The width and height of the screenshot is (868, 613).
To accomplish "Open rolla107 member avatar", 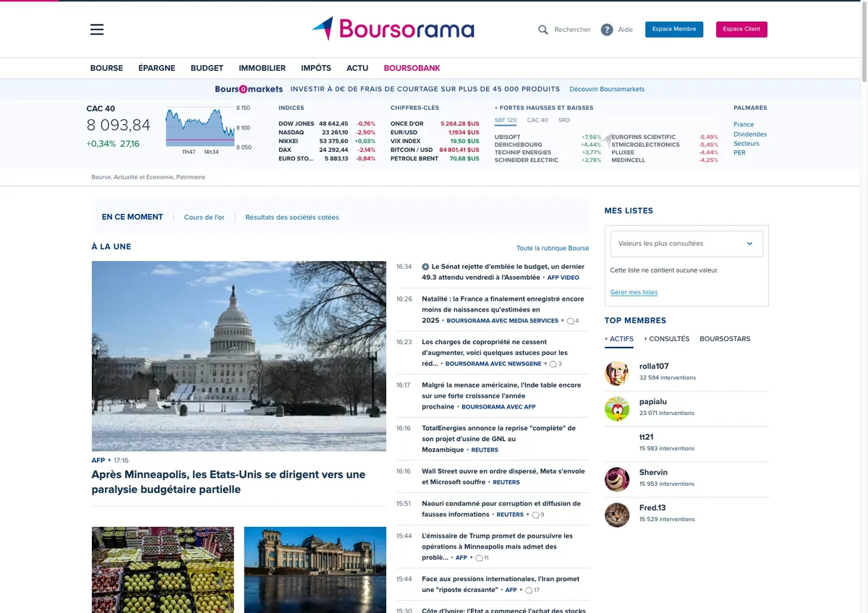I will coord(617,373).
